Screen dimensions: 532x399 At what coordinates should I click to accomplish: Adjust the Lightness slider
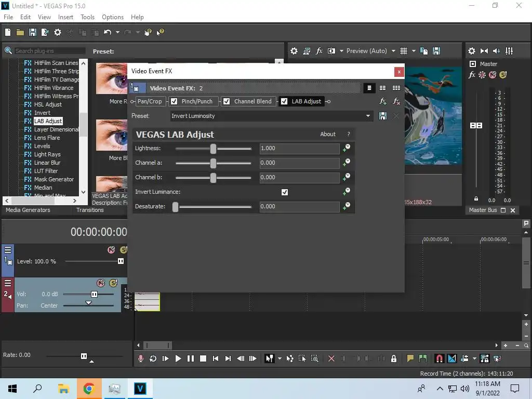(213, 149)
